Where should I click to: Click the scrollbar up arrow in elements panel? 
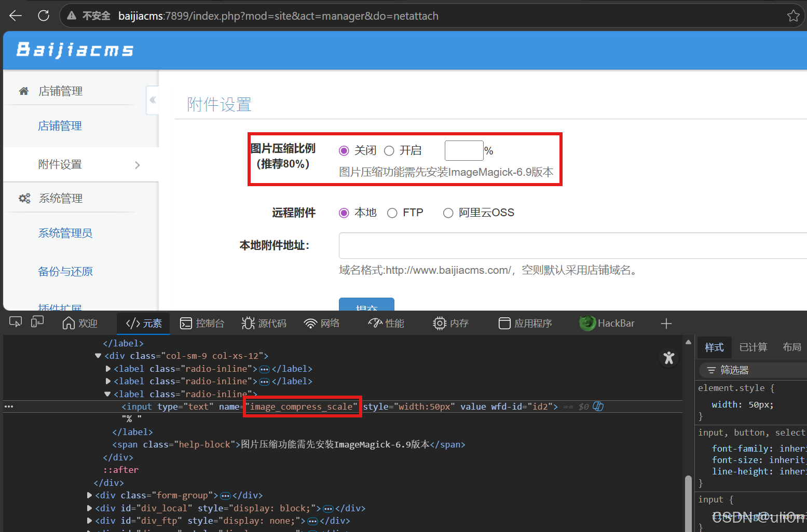688,342
